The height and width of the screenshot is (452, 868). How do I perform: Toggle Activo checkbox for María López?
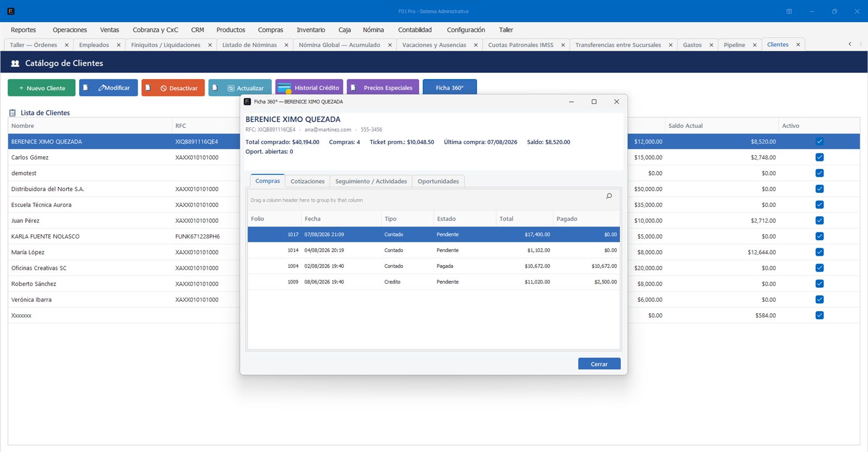pyautogui.click(x=819, y=252)
